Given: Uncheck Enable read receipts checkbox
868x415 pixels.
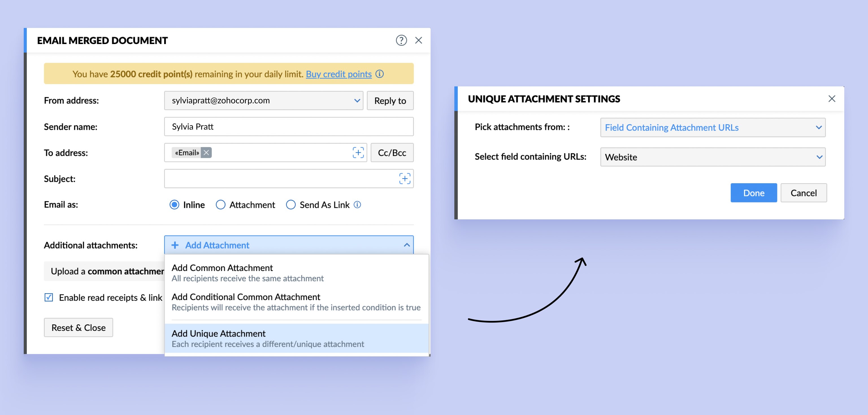Looking at the screenshot, I should point(49,297).
